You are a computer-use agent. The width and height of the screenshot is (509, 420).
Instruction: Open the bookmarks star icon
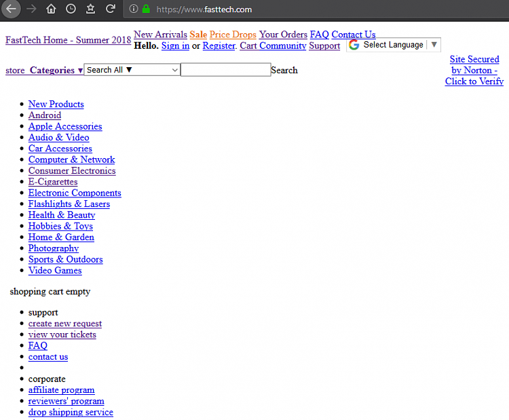coord(90,9)
